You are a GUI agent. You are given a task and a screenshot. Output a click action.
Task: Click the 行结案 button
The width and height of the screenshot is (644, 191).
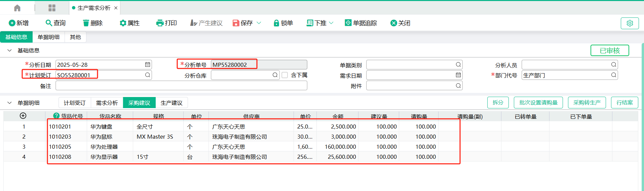(624, 103)
